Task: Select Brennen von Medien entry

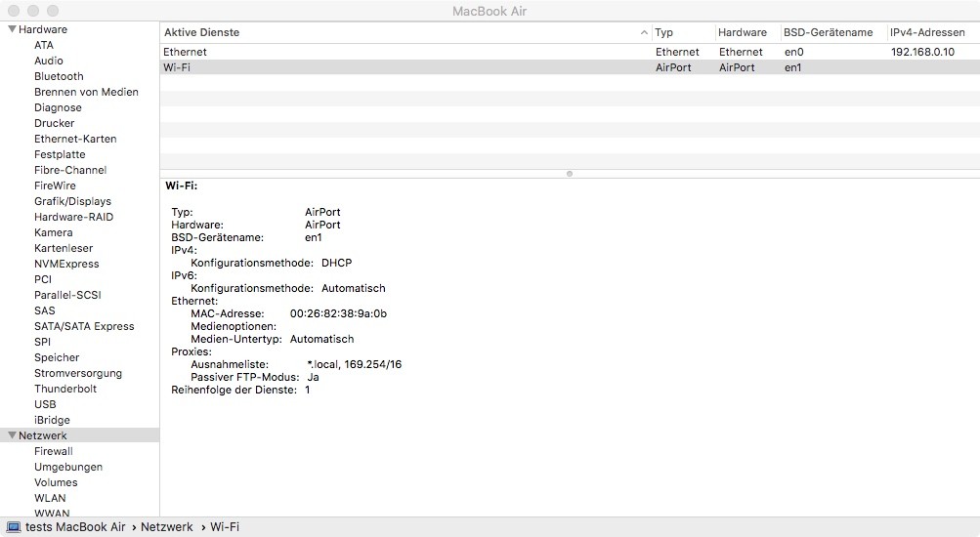Action: pos(86,92)
